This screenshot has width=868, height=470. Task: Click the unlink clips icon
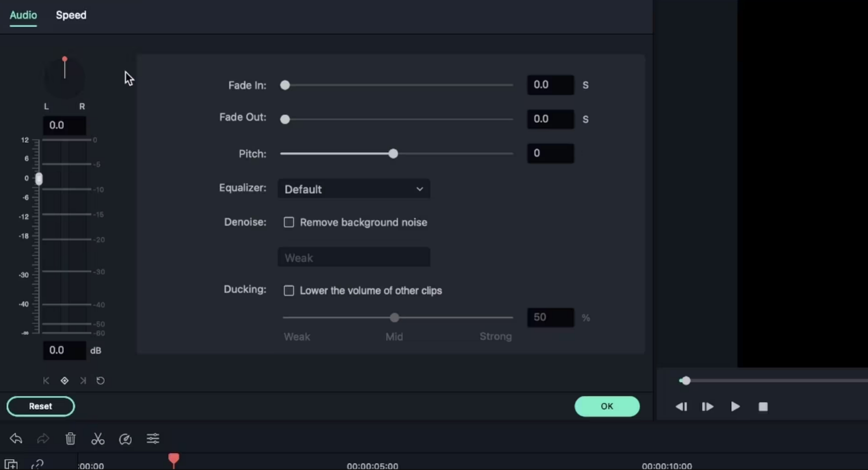(x=37, y=464)
